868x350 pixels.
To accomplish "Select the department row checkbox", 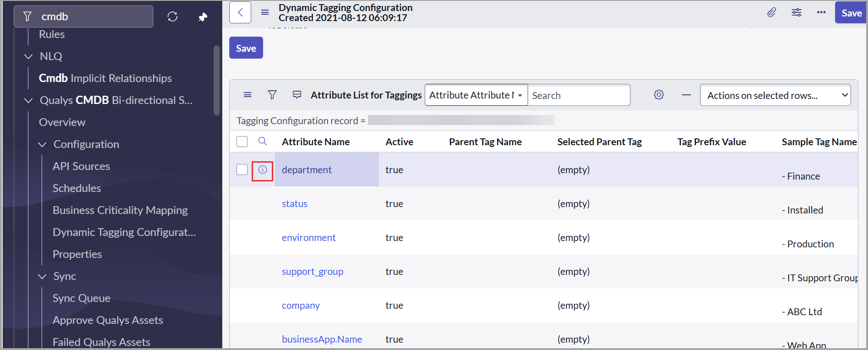I will [x=242, y=170].
